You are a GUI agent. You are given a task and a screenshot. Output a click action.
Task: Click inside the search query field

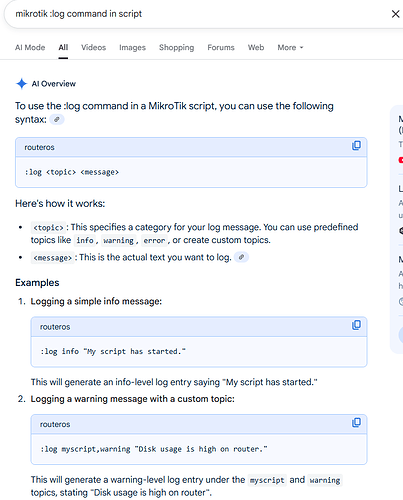coord(200,14)
